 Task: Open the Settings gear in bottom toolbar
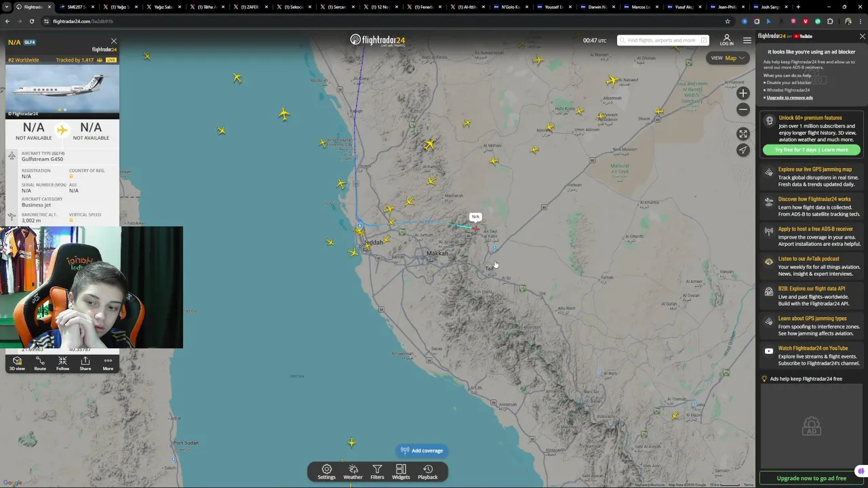(x=326, y=472)
